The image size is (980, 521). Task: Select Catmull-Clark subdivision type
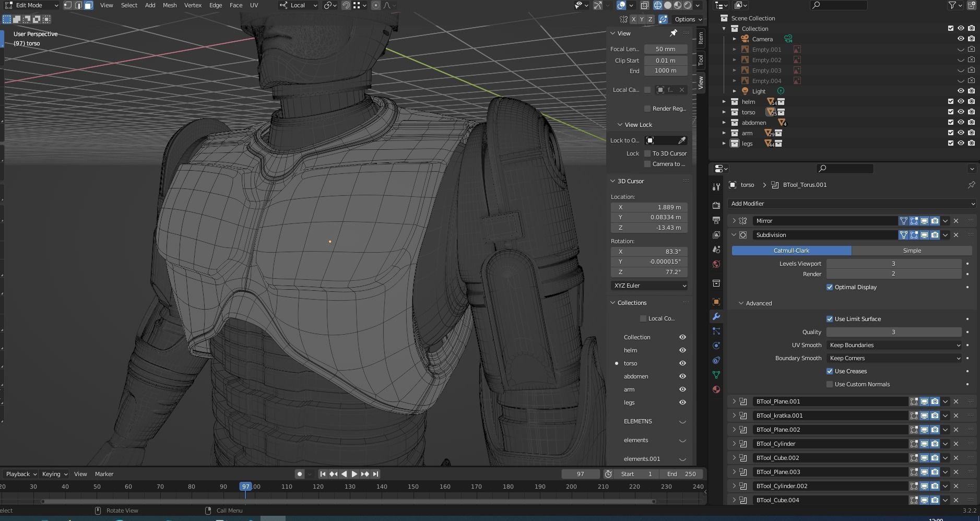click(792, 251)
